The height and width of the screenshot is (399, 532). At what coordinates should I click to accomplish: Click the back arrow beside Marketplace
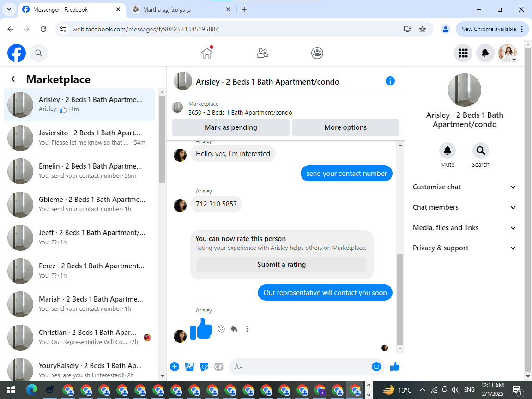(15, 79)
